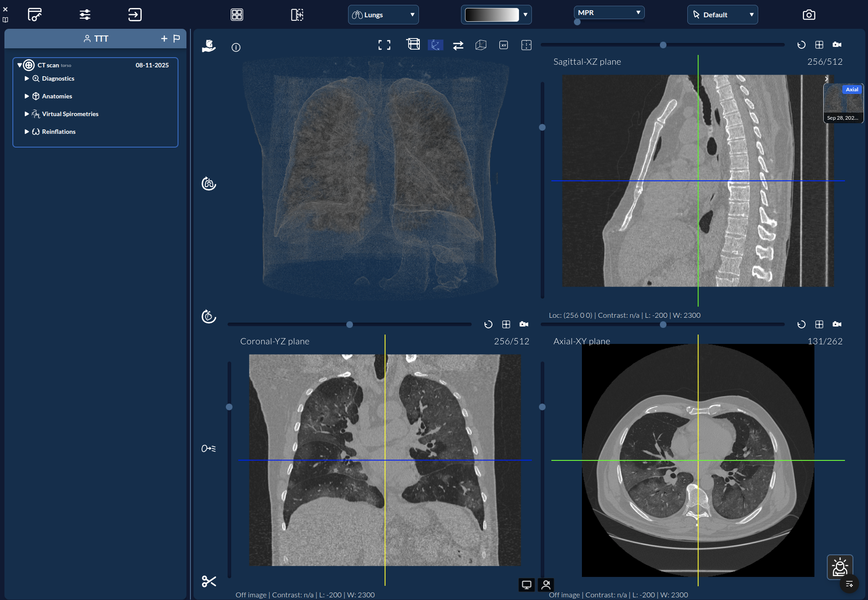Image resolution: width=868 pixels, height=600 pixels.
Task: Select the TTT patient header tab
Action: tap(96, 39)
